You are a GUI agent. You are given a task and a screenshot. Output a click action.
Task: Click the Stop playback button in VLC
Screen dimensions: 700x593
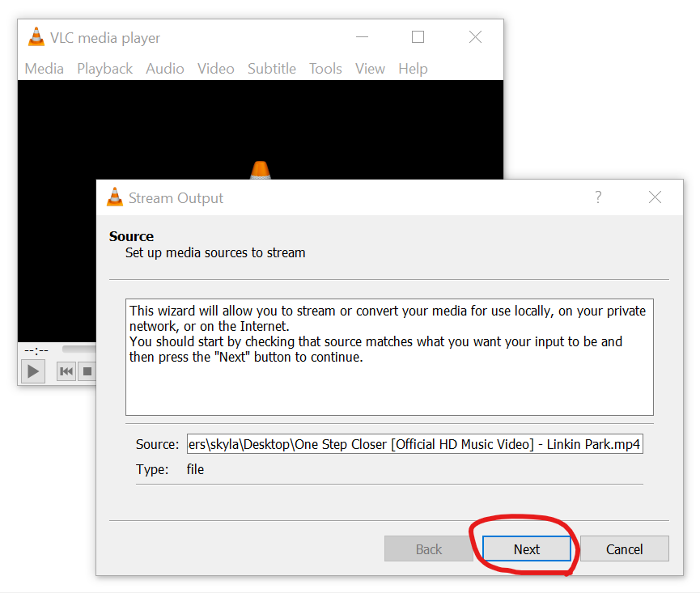(87, 371)
